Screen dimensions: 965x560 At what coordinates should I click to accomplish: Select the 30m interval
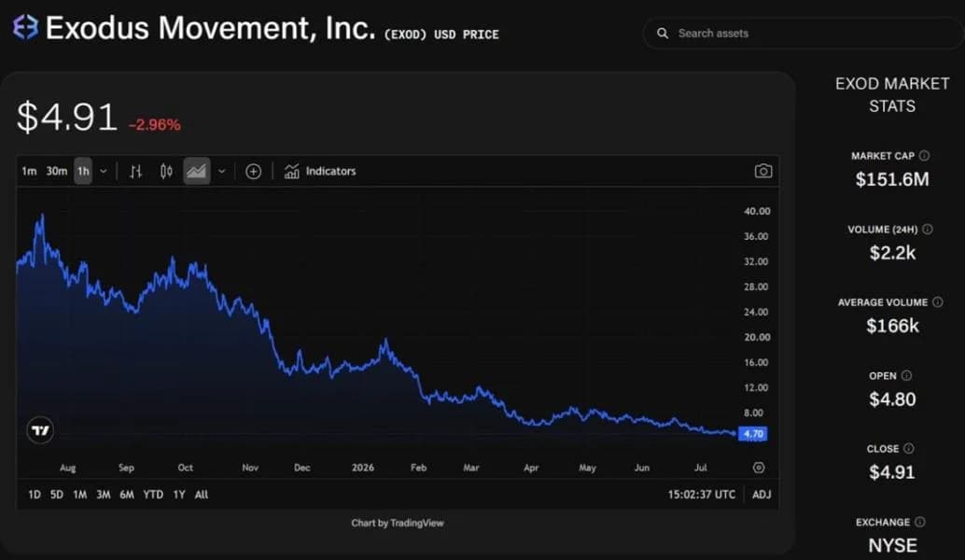pyautogui.click(x=57, y=171)
